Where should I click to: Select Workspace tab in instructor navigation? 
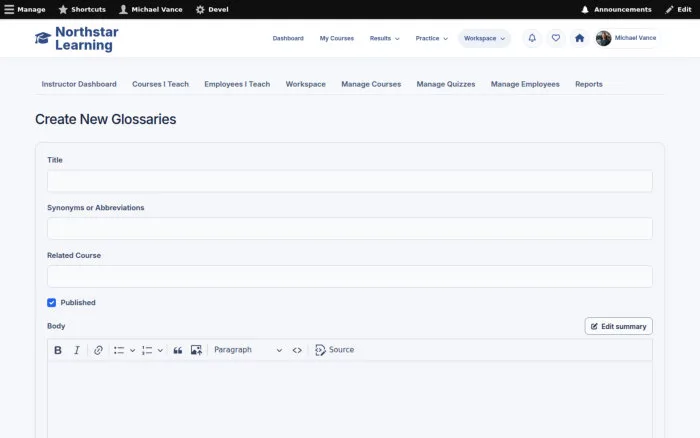(x=305, y=84)
